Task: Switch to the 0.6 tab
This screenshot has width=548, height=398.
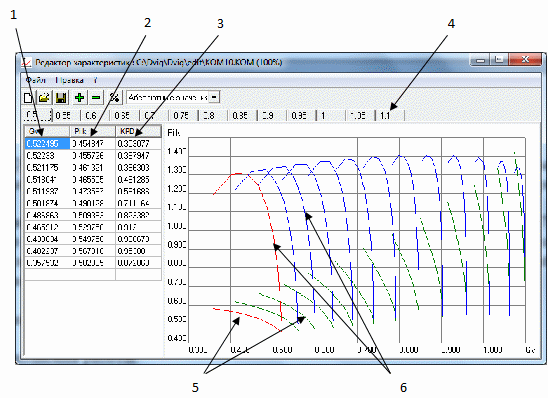Action: click(95, 115)
